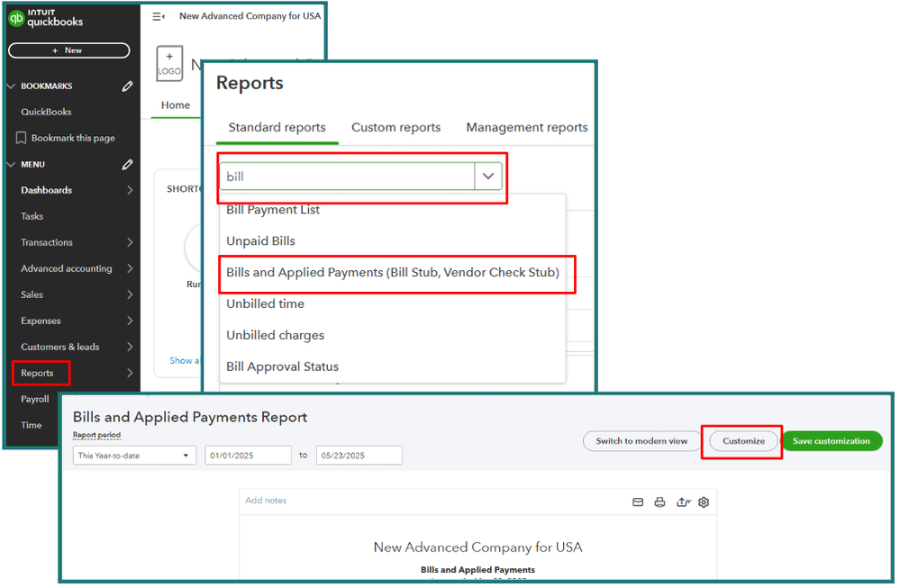Image resolution: width=900 pixels, height=588 pixels.
Task: Collapse the BOOKMARKS section
Action: coord(11,86)
